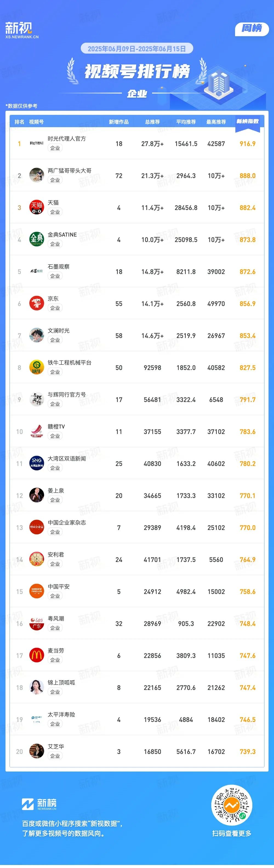
Task: Open the 中国平安 orange logo
Action: point(36,592)
